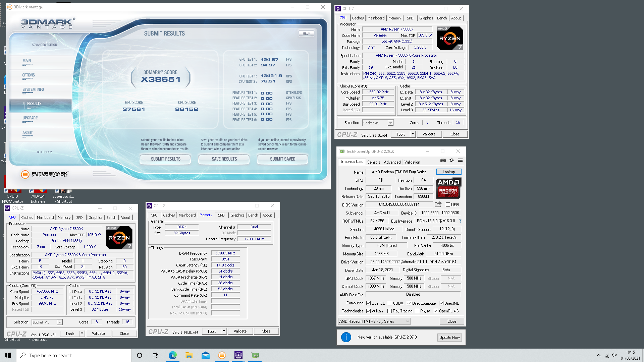Open Task View in taskbar
The height and width of the screenshot is (362, 644).
tap(156, 355)
